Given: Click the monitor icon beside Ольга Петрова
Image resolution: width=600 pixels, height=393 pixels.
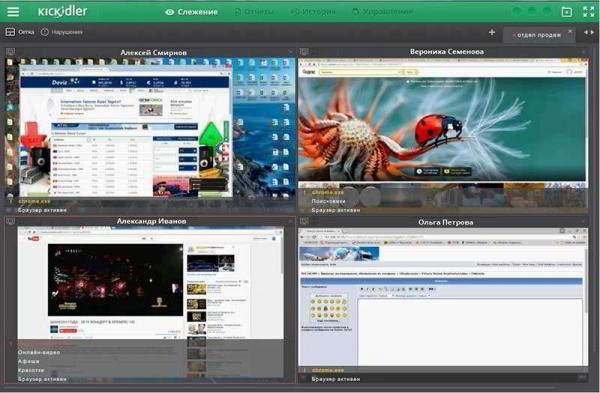Looking at the screenshot, I should [304, 221].
